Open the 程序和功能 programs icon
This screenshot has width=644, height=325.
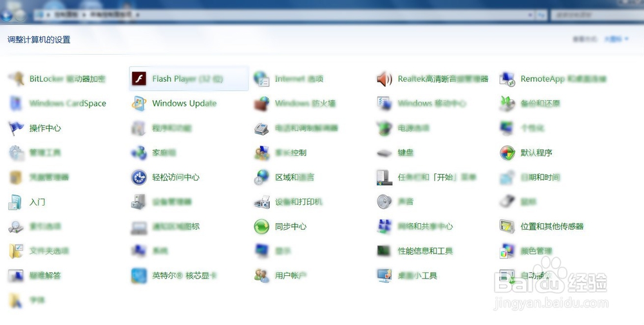coord(139,128)
